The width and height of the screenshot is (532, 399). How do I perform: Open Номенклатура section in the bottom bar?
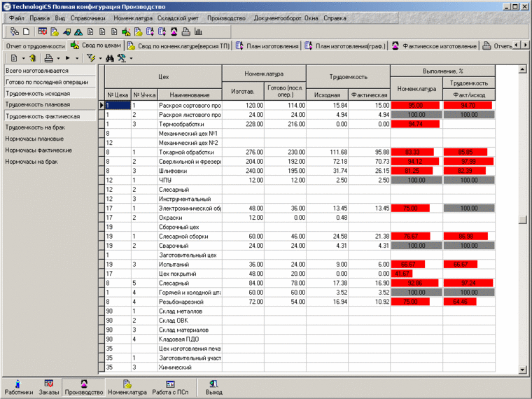pyautogui.click(x=127, y=388)
